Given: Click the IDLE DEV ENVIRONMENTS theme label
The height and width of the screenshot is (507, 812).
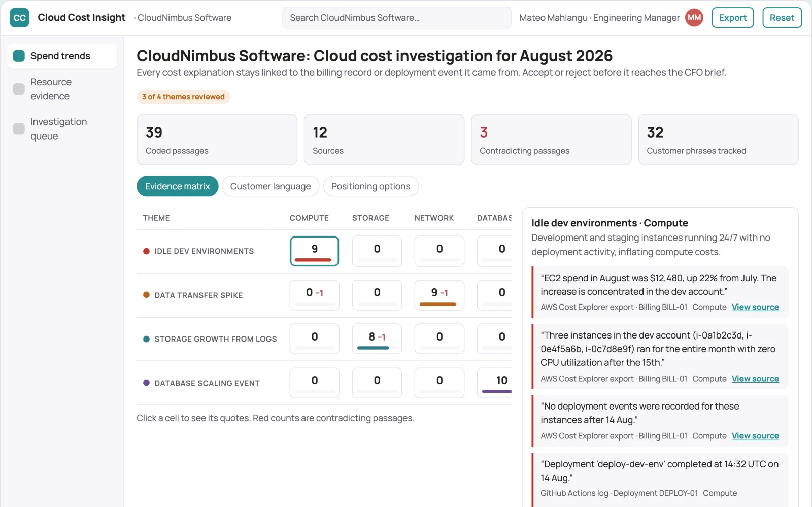Looking at the screenshot, I should click(x=204, y=251).
